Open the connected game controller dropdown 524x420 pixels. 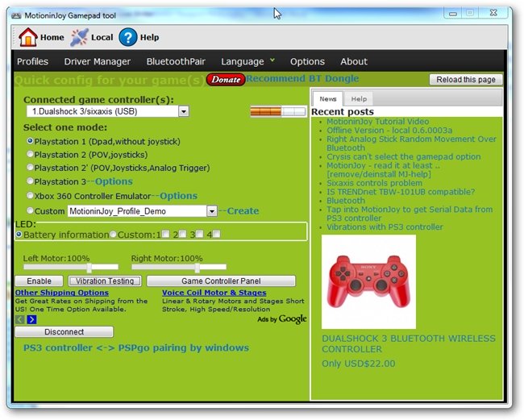(x=184, y=111)
